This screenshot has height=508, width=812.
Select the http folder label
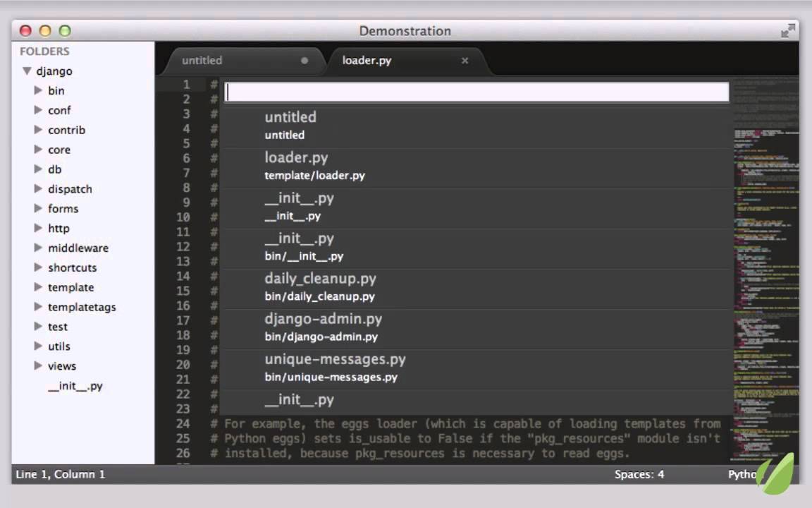pyautogui.click(x=59, y=229)
